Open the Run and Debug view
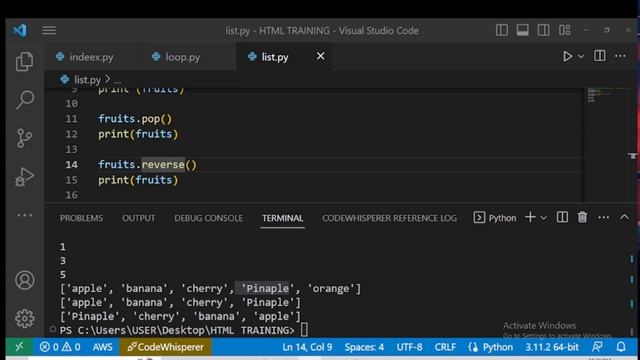640x360 pixels. pyautogui.click(x=24, y=176)
